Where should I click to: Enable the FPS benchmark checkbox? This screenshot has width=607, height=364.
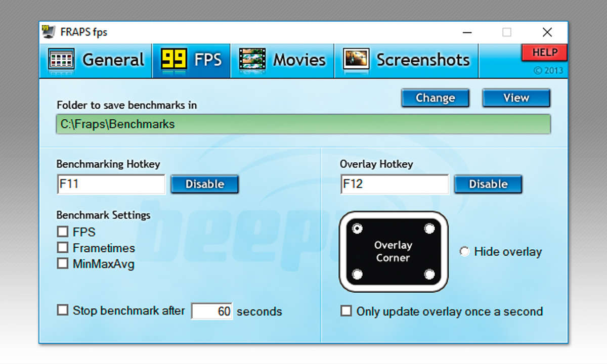coord(63,232)
